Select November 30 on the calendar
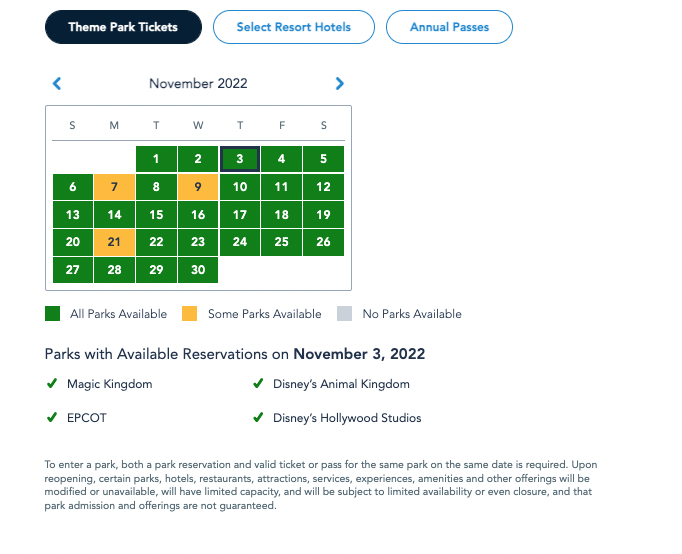The height and width of the screenshot is (554, 682). pos(198,270)
